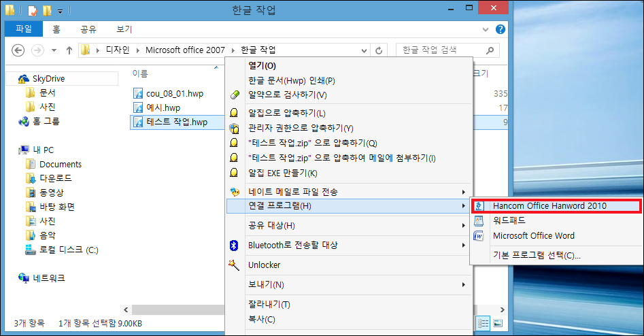
Task: Choose 열기(O) in context menu
Action: pos(262,66)
